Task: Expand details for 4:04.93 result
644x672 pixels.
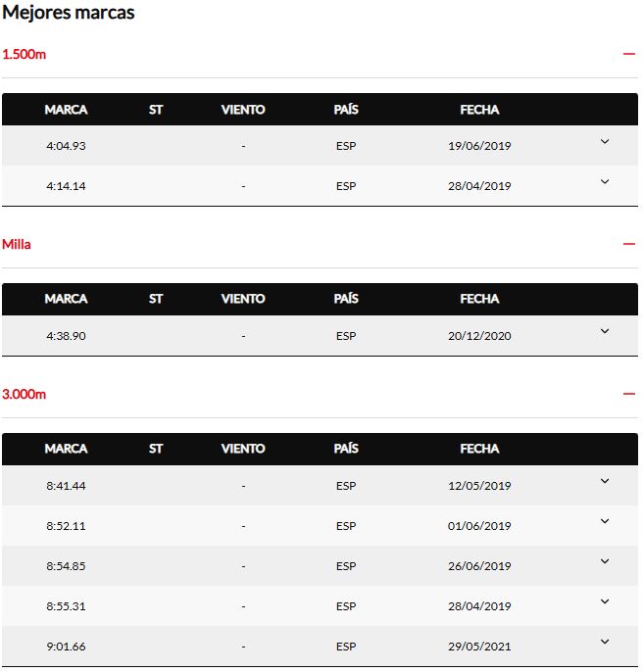Action: (604, 142)
